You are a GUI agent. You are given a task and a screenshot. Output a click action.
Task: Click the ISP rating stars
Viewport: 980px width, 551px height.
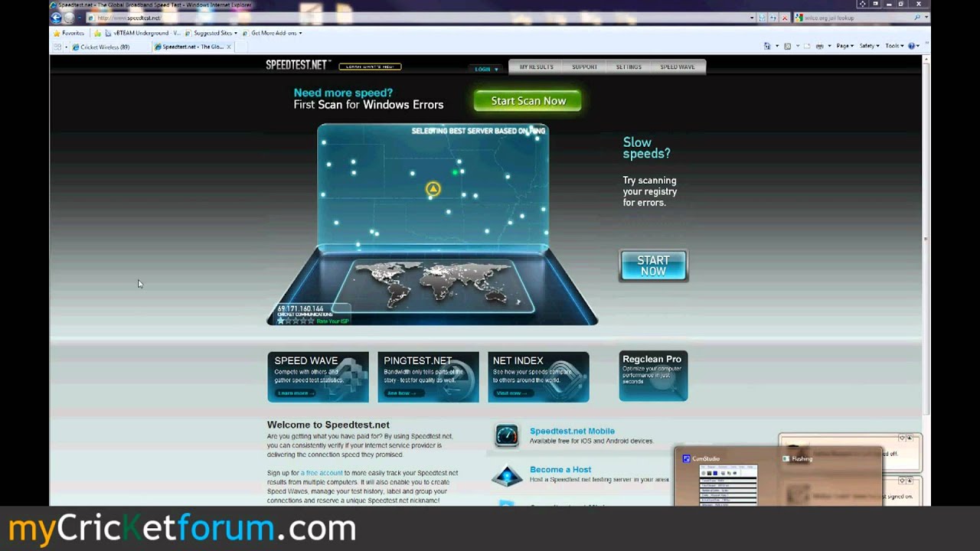[296, 321]
